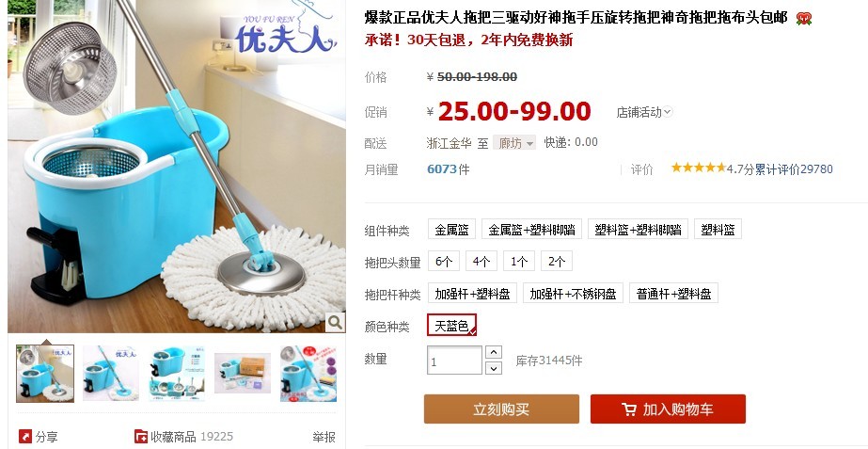Open the 廊坊 delivery destination dropdown
This screenshot has width=868, height=449.
tap(514, 143)
